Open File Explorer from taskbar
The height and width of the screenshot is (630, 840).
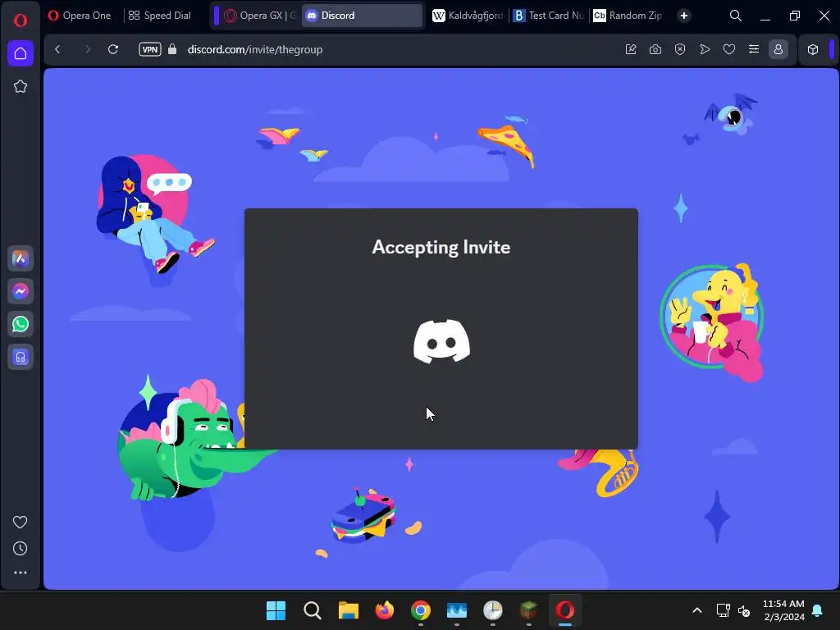348,610
